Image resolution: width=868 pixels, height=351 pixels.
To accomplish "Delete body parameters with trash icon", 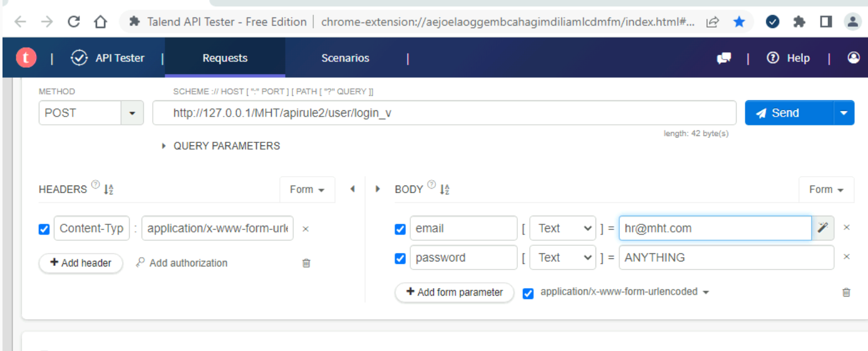I will click(846, 292).
